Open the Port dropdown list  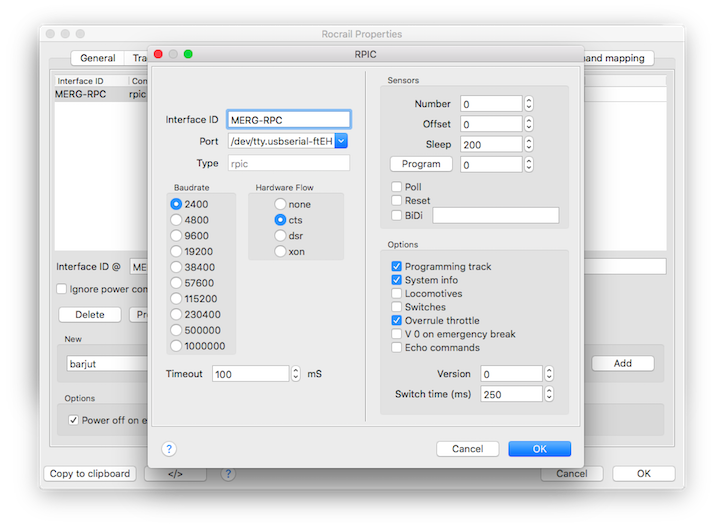coord(340,141)
